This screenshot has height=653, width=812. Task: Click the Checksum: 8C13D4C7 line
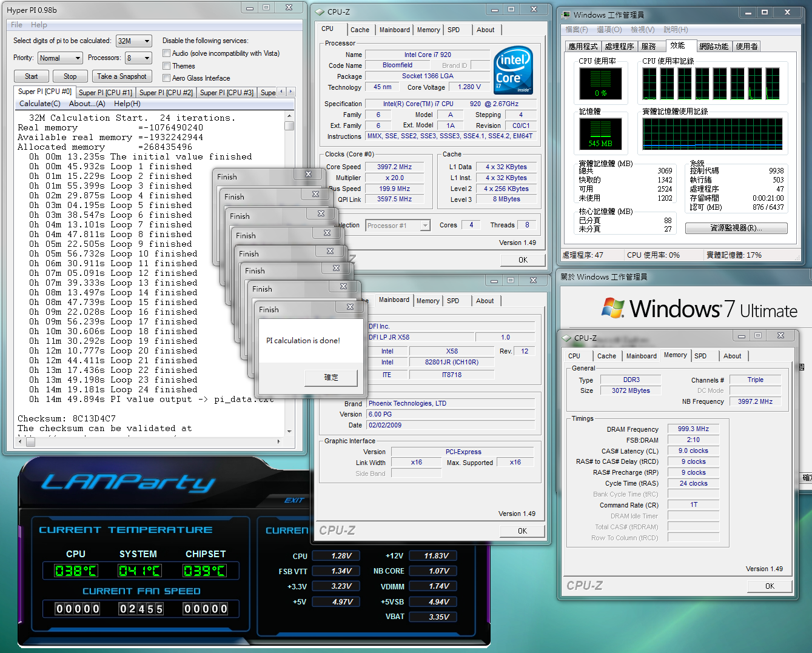(x=67, y=418)
